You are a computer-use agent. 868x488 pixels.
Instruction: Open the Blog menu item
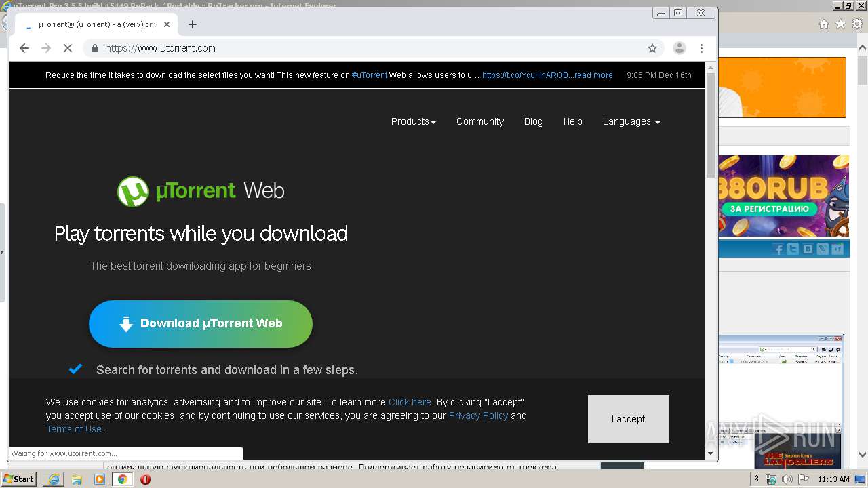[534, 121]
